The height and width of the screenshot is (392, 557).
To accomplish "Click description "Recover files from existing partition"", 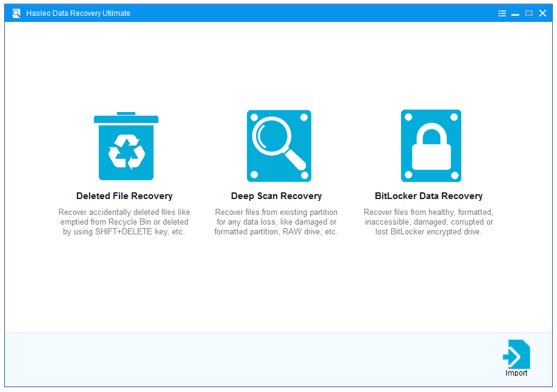I will [277, 212].
